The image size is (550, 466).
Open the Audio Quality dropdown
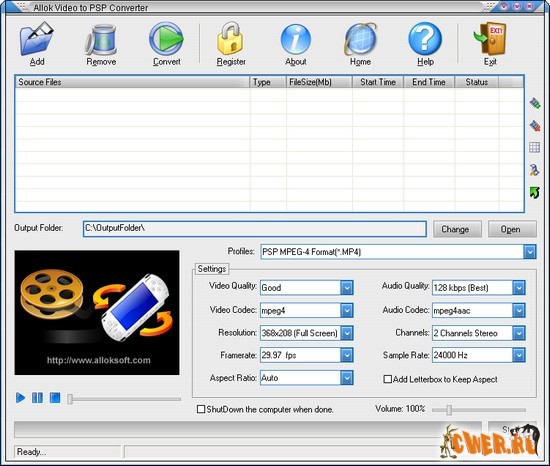pos(518,288)
